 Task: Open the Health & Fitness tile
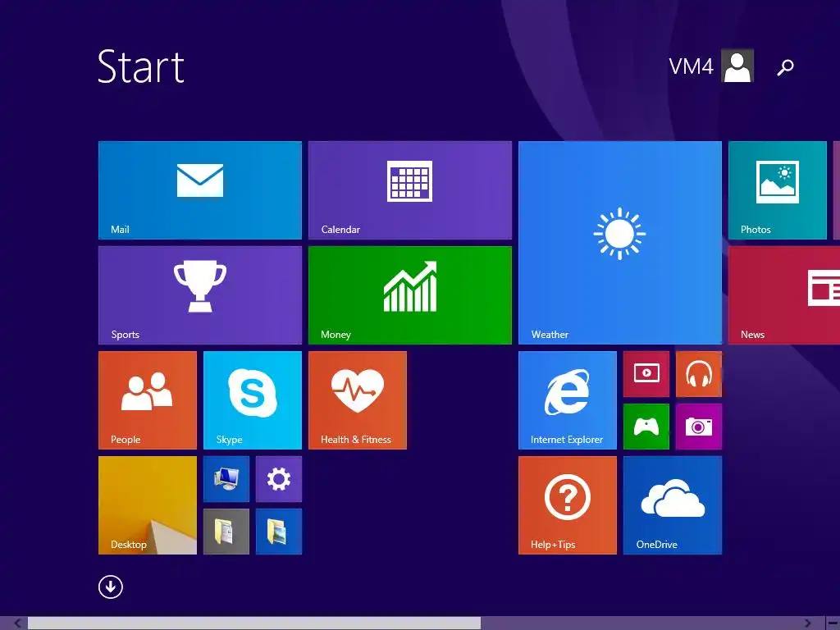pyautogui.click(x=358, y=400)
